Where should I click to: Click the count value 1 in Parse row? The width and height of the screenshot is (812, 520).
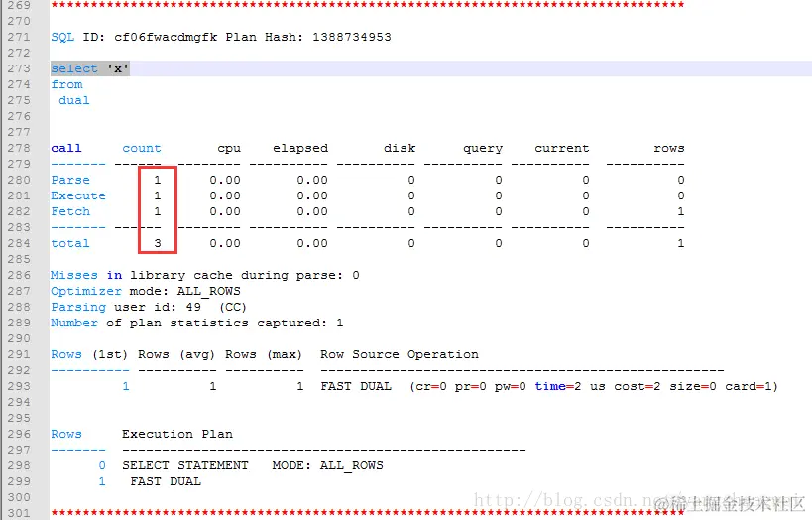(158, 180)
